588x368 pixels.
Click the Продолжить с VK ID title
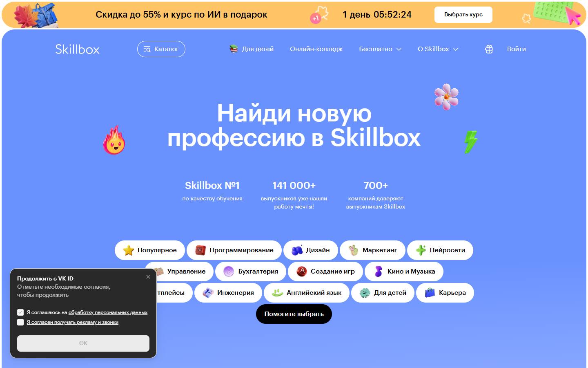(x=45, y=278)
